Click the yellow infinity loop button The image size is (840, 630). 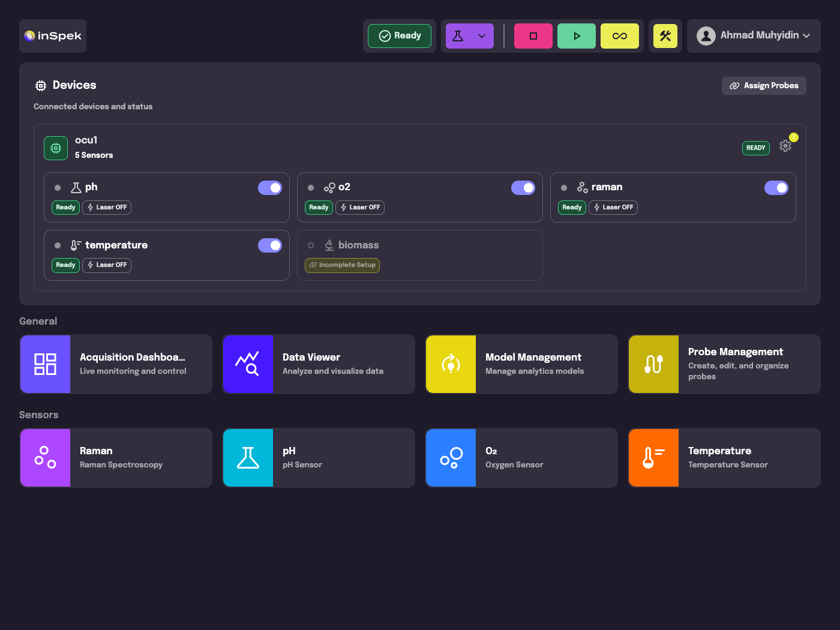(620, 36)
